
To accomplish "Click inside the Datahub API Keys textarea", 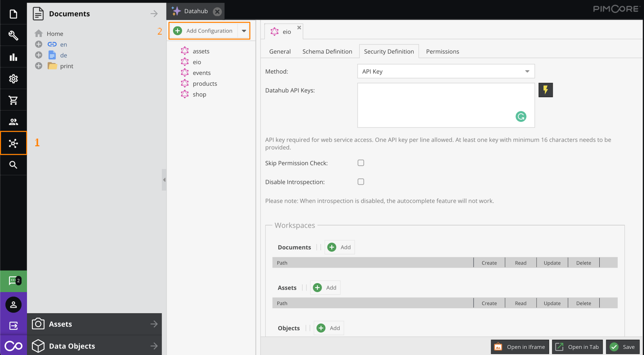I will coord(446,105).
